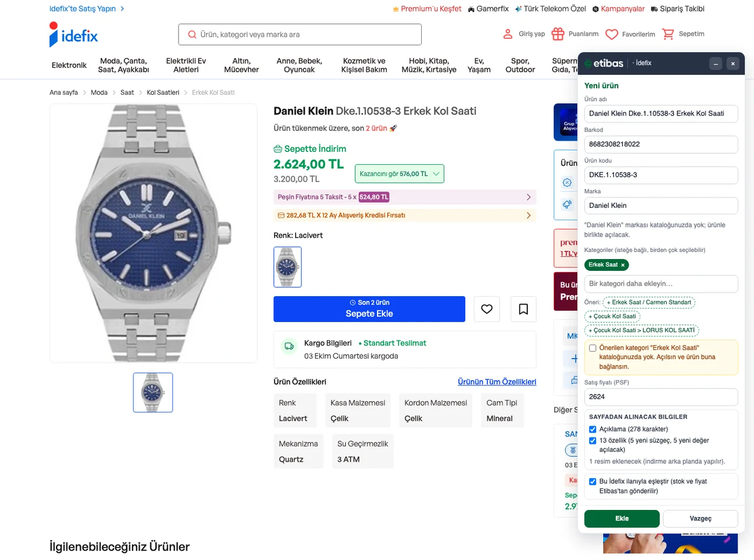754x560 pixels.
Task: Click the idefix logo
Action: point(74,34)
